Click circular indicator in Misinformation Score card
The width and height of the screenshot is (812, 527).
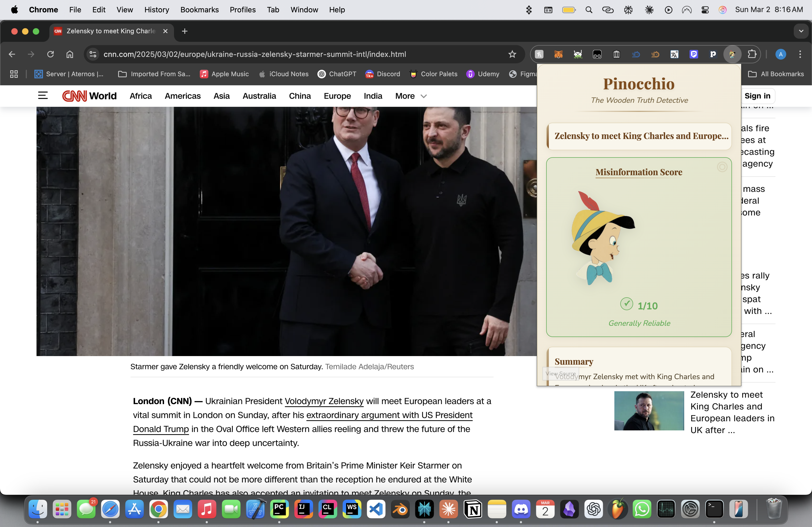pyautogui.click(x=722, y=167)
